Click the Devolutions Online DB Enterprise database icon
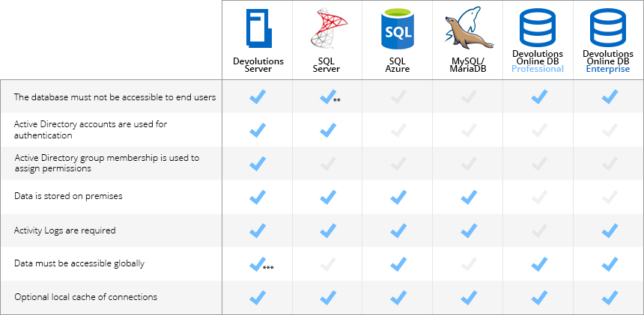 [608, 28]
